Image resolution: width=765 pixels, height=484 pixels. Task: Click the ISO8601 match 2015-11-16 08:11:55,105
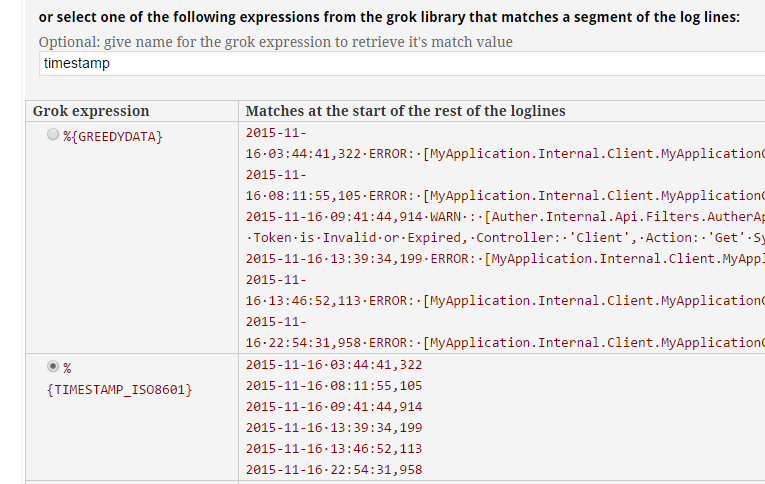point(334,386)
